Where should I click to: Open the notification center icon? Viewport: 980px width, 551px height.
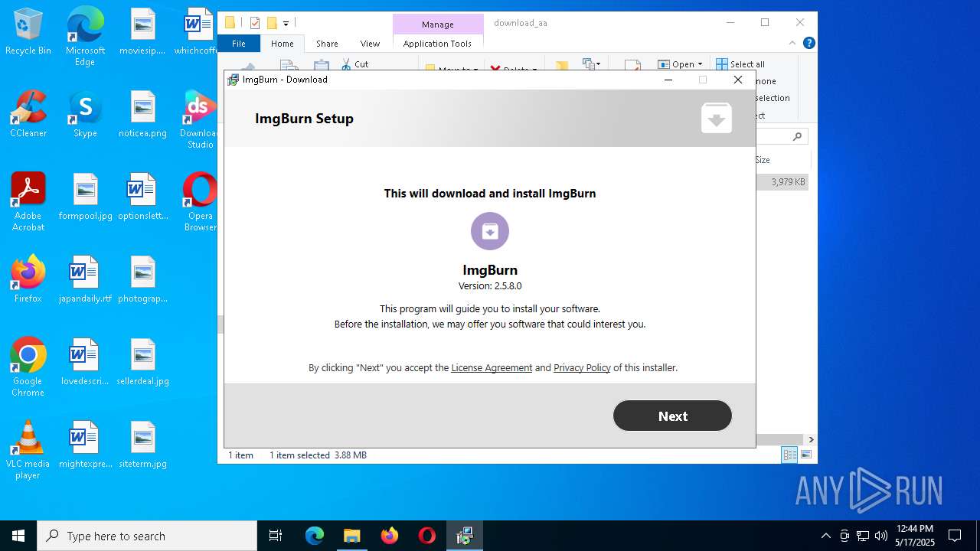coord(955,536)
